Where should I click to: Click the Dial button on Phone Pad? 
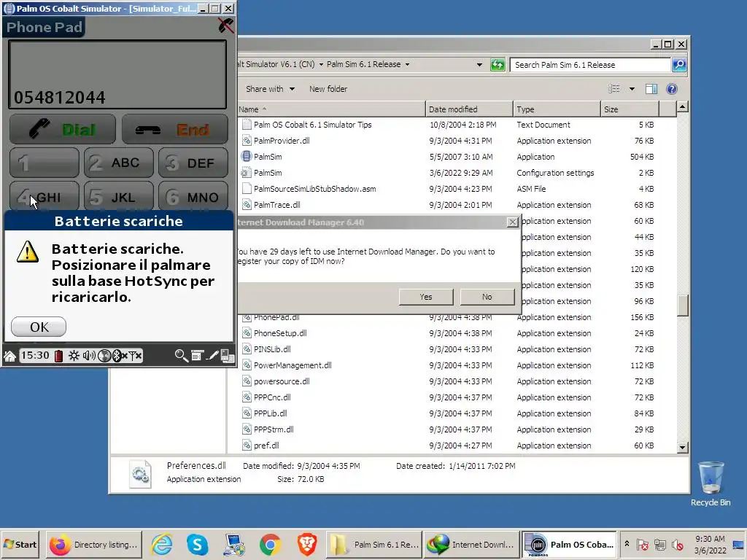pos(63,129)
